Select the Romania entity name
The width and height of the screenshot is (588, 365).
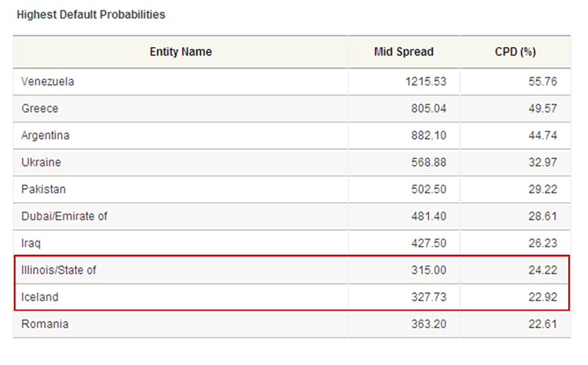tap(44, 324)
